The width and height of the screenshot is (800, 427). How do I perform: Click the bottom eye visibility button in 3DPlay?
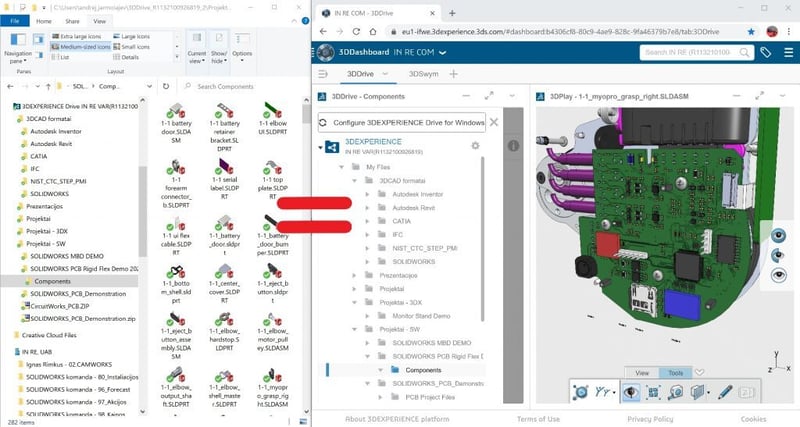pyautogui.click(x=779, y=275)
